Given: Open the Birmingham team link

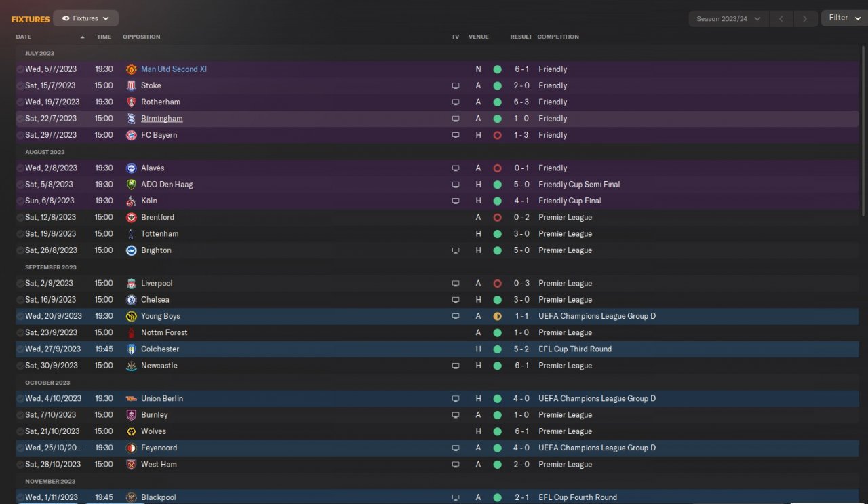Looking at the screenshot, I should tap(161, 119).
